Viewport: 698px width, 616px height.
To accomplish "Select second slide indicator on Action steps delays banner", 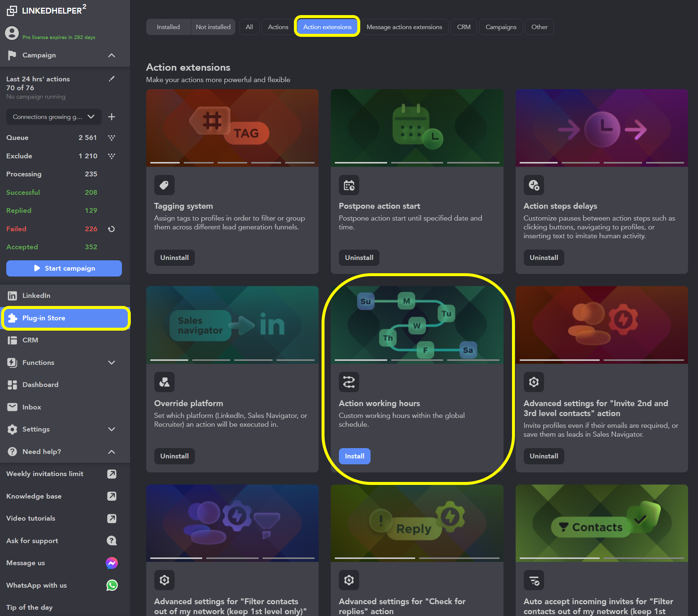I will (581, 162).
